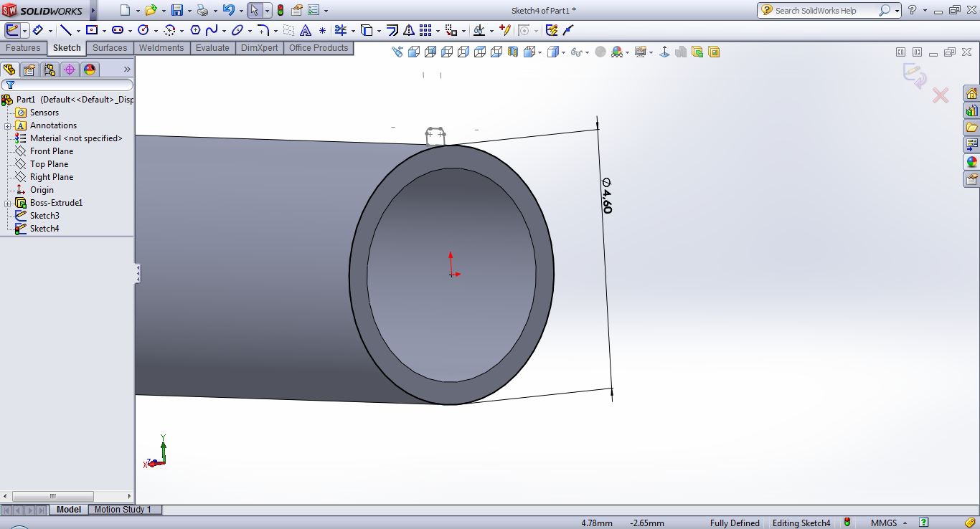Viewport: 980px width, 529px height.
Task: Open the PropertyManager panel tab
Action: 29,70
